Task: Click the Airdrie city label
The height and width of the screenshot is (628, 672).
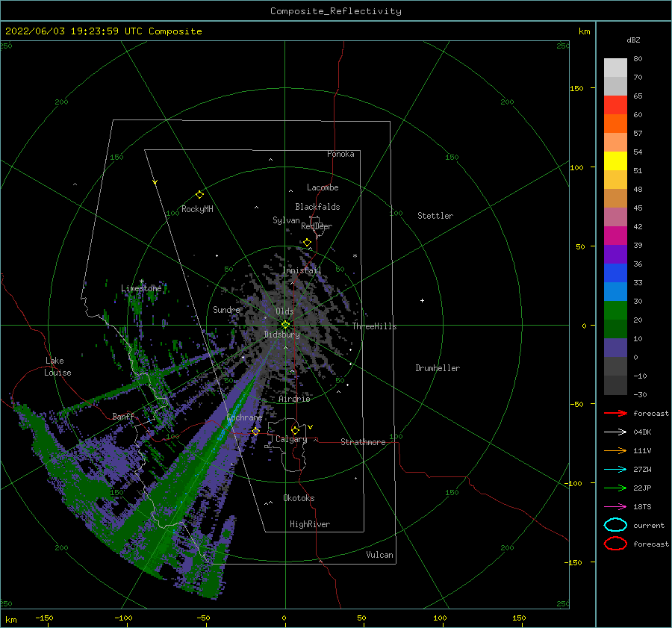Action: point(294,399)
